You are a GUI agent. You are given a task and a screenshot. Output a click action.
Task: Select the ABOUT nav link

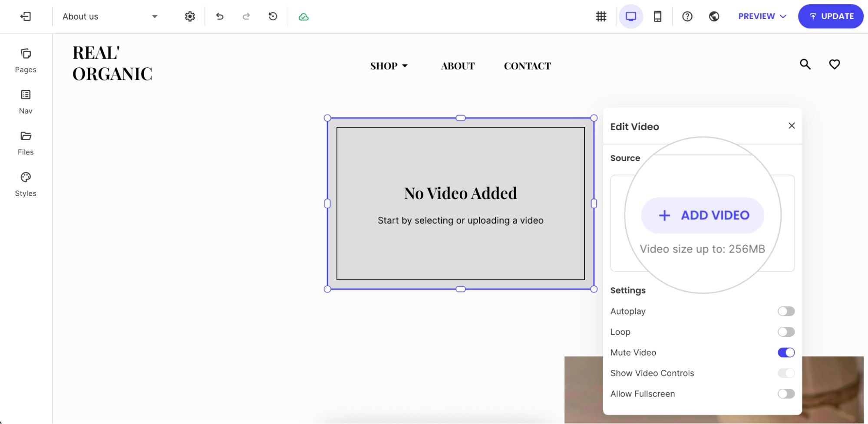(x=458, y=66)
